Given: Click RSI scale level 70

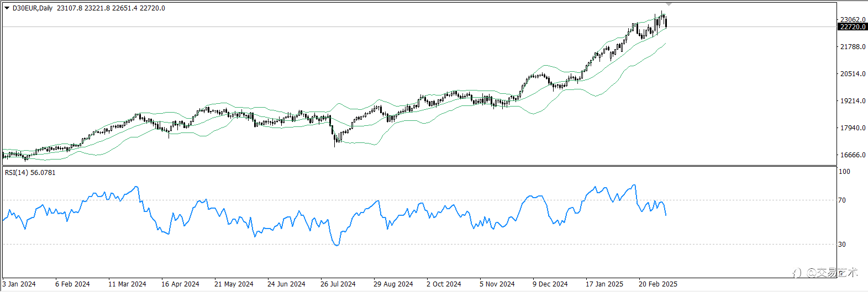Looking at the screenshot, I should pyautogui.click(x=843, y=200).
